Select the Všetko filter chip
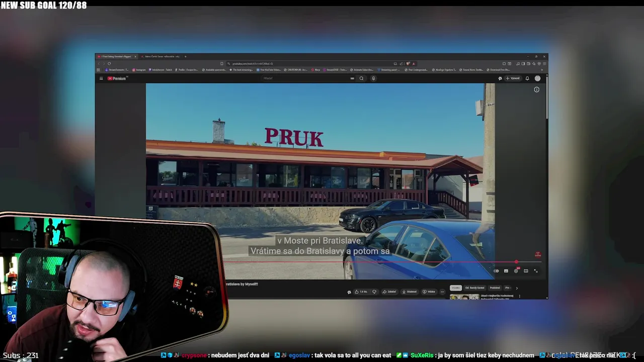Image resolution: width=644 pixels, height=362 pixels. tap(456, 288)
